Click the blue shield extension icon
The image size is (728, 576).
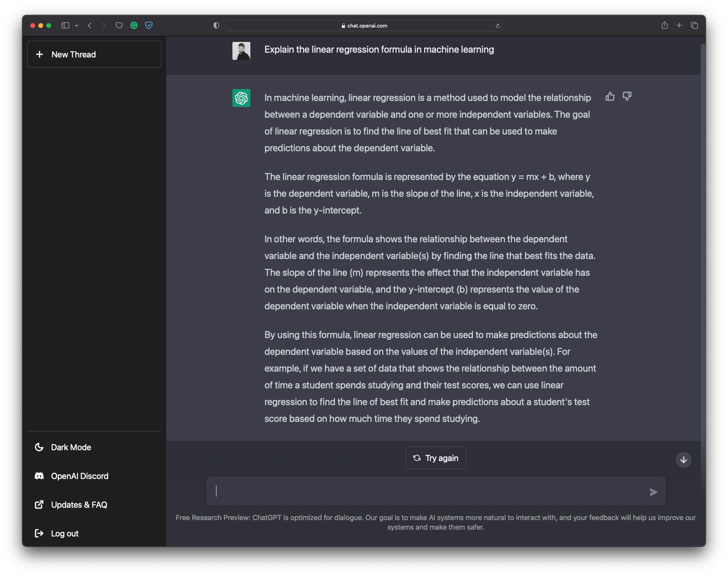(x=149, y=26)
